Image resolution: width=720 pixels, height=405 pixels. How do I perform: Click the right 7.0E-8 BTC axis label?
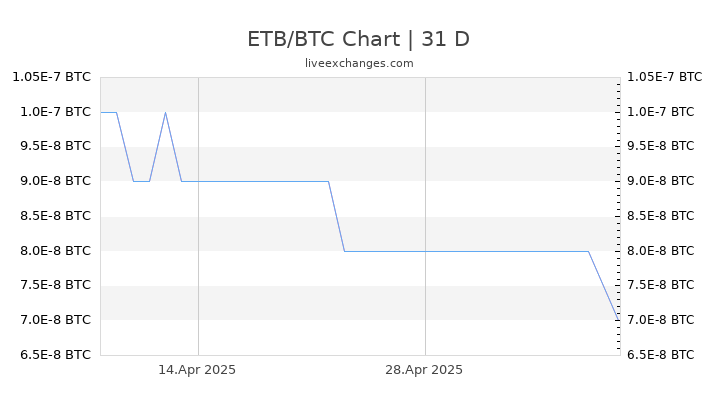[660, 320]
